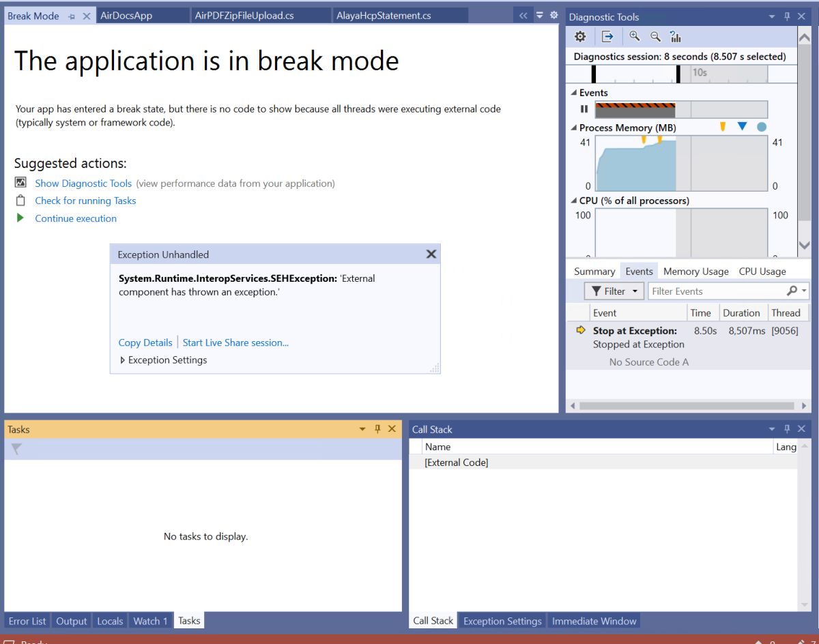Screen dimensions: 819x644
Task: Switch to the Watch 1 tab
Action: point(150,621)
